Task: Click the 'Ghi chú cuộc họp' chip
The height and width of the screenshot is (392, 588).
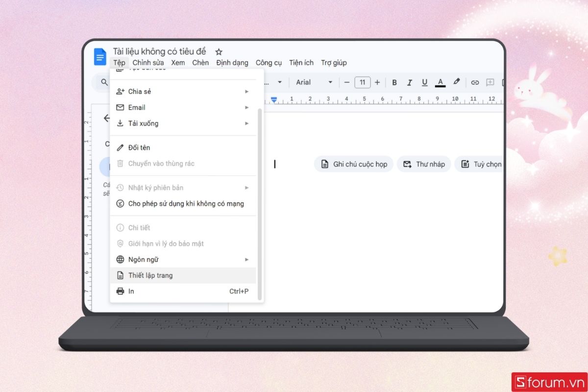Action: coord(354,164)
